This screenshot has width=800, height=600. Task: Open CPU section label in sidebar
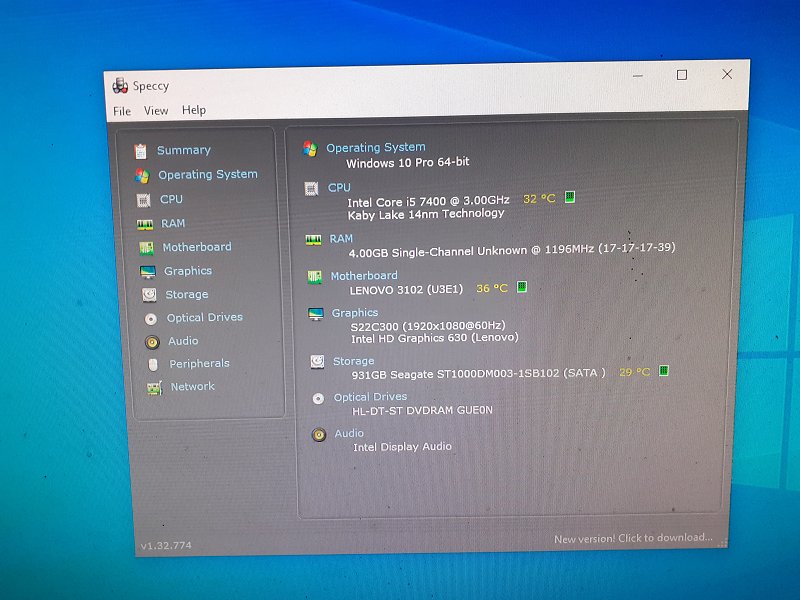[171, 199]
